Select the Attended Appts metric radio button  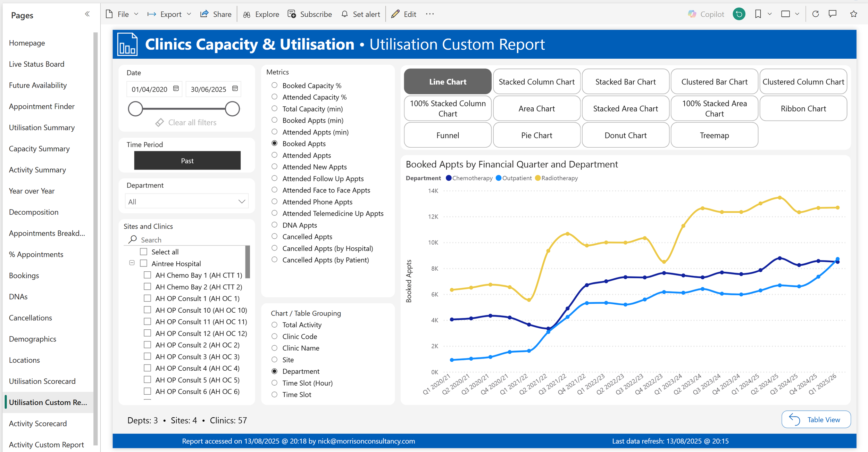coord(274,155)
